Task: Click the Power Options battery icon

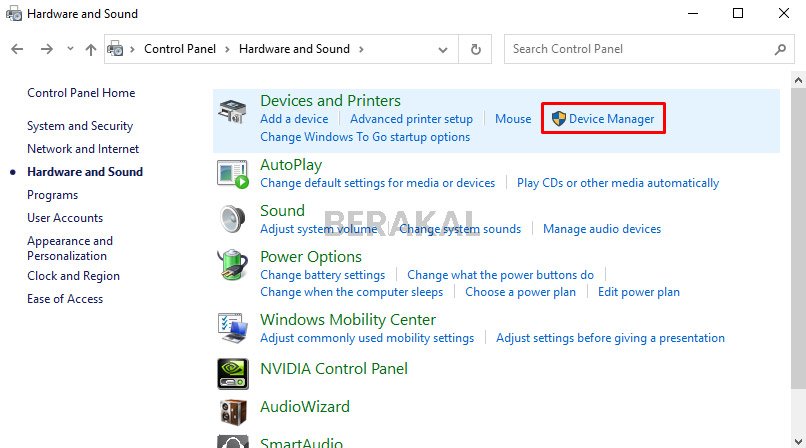Action: click(x=233, y=265)
